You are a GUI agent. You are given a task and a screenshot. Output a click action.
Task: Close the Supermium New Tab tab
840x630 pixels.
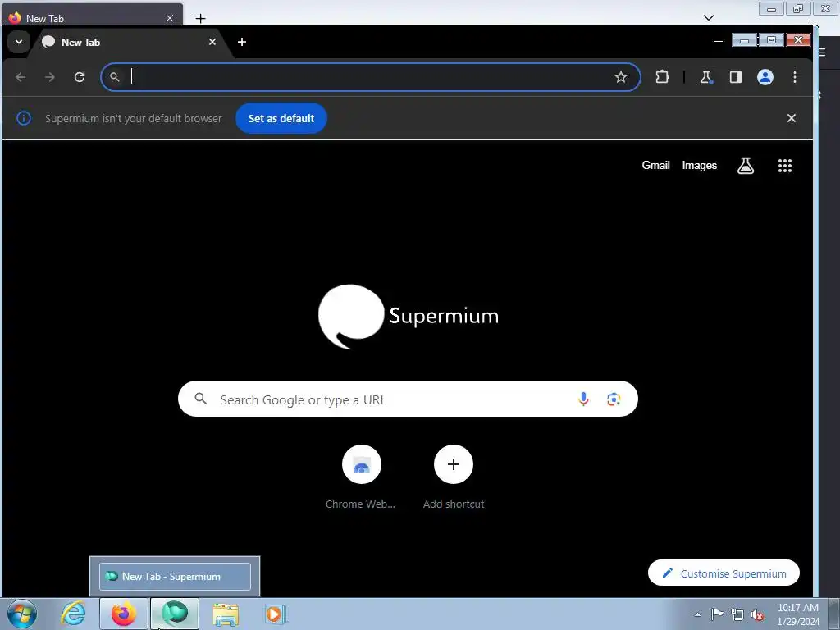[x=212, y=42]
